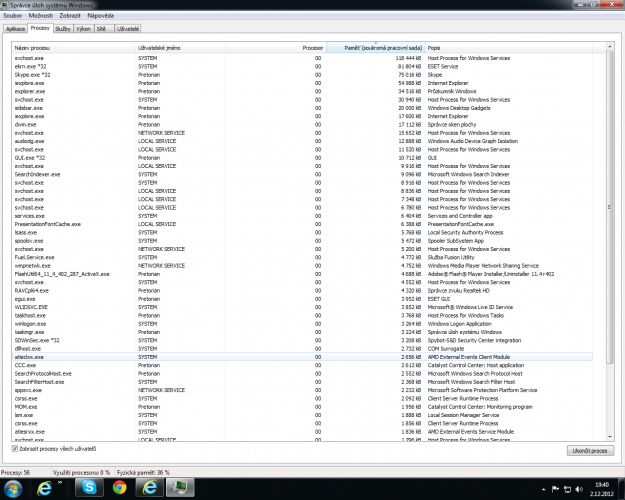Select the 'SearchIndexer.exe' process
The height and width of the screenshot is (500, 625).
tap(302, 174)
